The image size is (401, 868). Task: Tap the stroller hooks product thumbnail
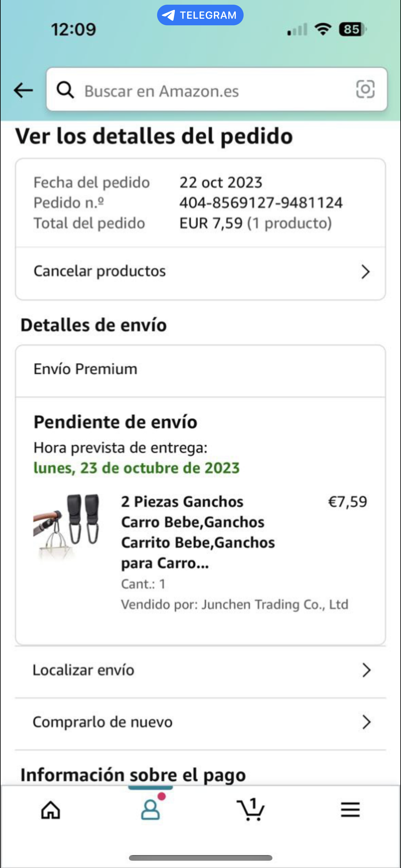click(x=67, y=526)
